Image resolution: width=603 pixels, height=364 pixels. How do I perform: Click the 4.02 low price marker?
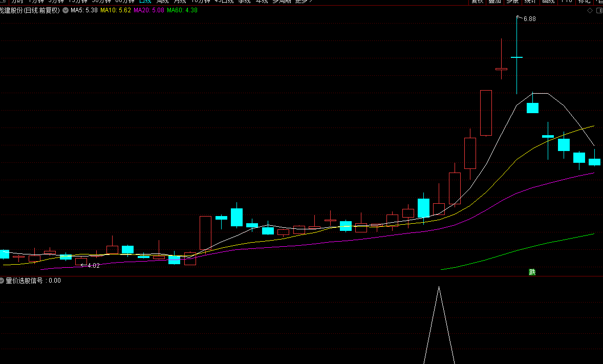click(x=94, y=266)
